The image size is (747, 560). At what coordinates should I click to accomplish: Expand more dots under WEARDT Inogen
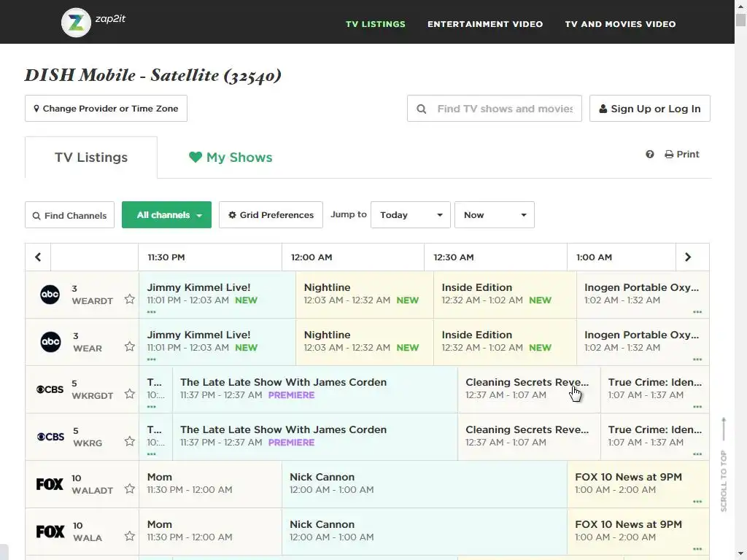pos(697,312)
